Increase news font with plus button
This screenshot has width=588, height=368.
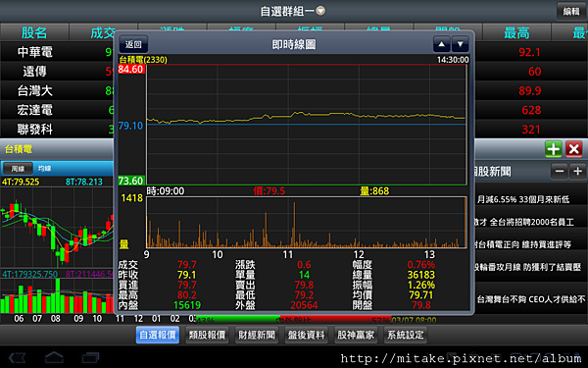pos(577,171)
